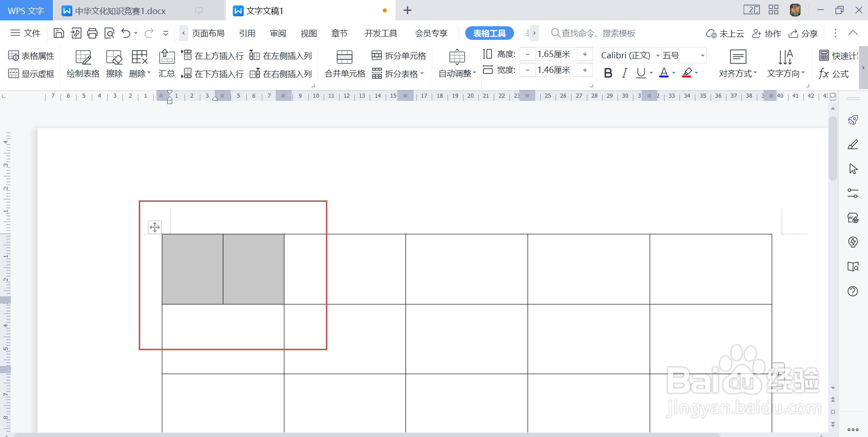Undo the last action

pyautogui.click(x=126, y=33)
